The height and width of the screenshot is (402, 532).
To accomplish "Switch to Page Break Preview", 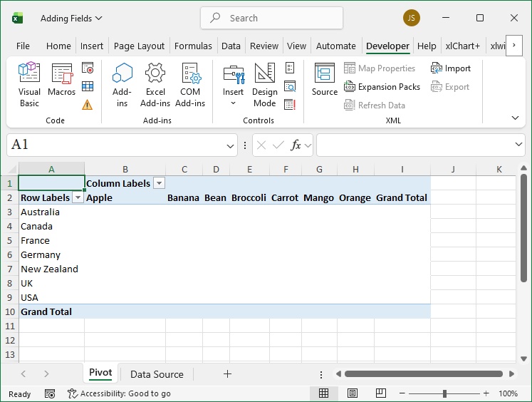I will point(381,393).
